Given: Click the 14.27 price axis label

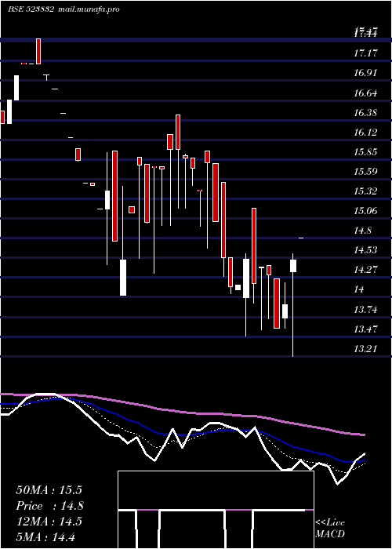Looking at the screenshot, I should (366, 270).
